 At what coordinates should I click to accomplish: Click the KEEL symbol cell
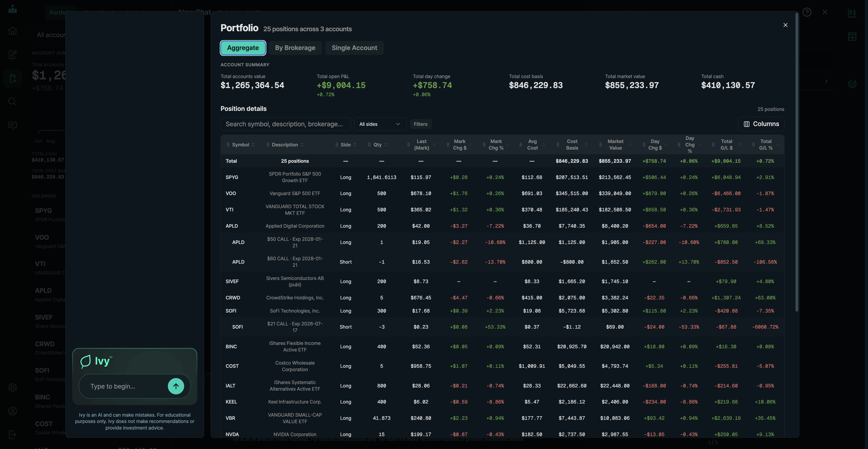(231, 402)
